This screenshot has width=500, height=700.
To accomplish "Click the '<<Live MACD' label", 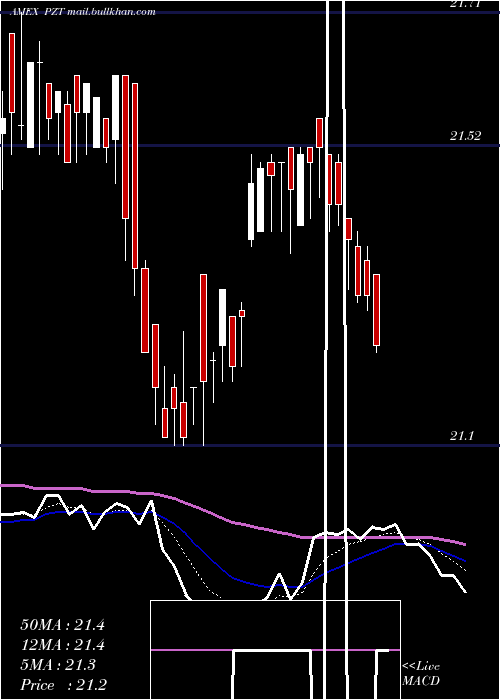I will [x=421, y=673].
